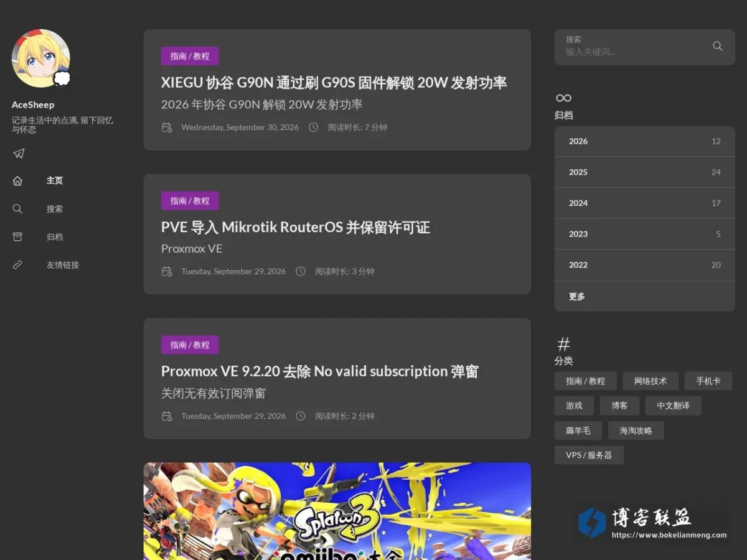The width and height of the screenshot is (747, 560).
Task: Click the AceSheep avatar image
Action: point(40,58)
